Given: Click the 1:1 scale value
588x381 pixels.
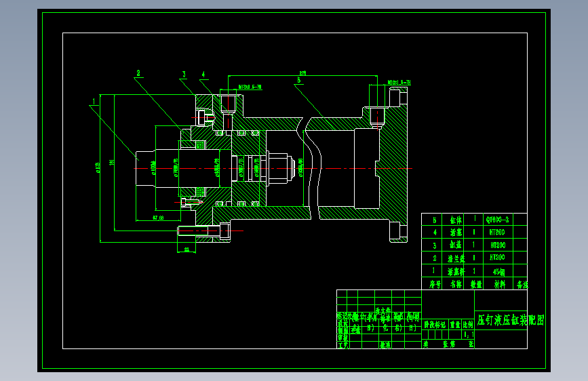Looking at the screenshot, I should point(469,334).
